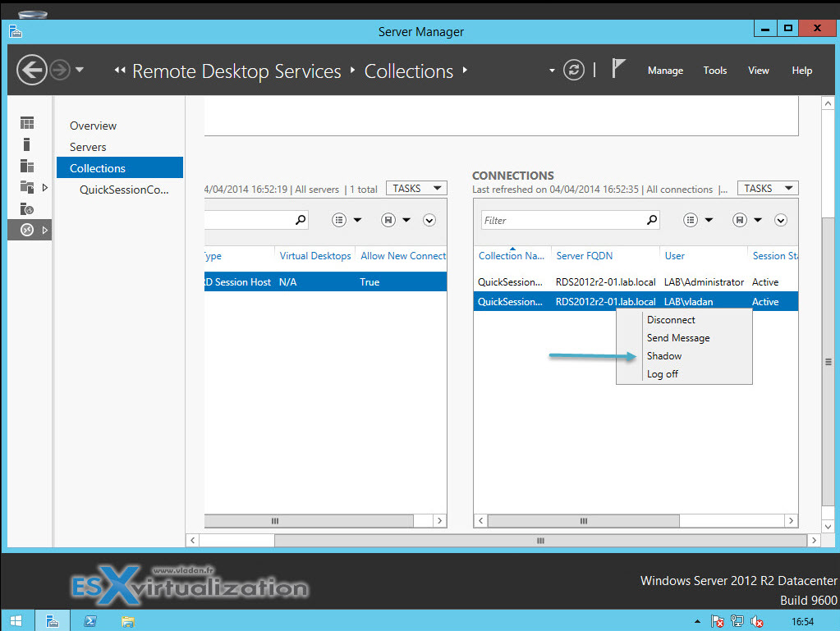Click search magnifier in Connections filter
The image size is (840, 631).
651,219
